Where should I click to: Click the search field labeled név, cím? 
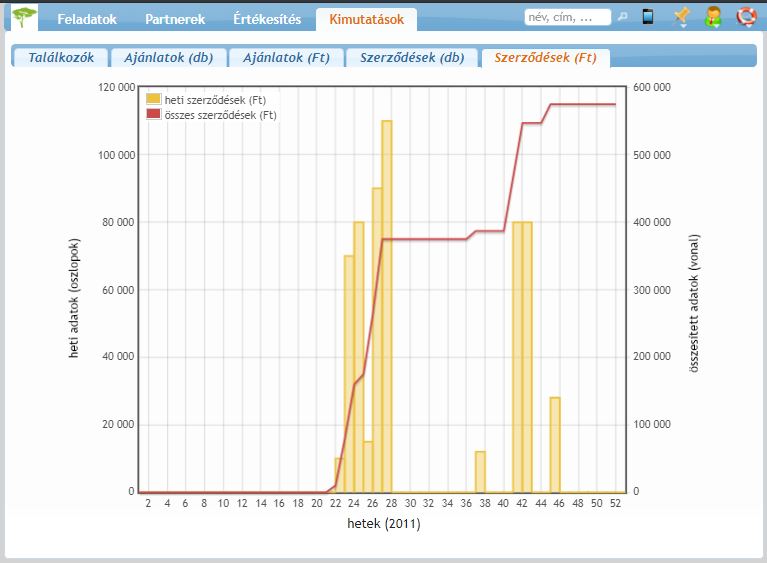pos(567,17)
